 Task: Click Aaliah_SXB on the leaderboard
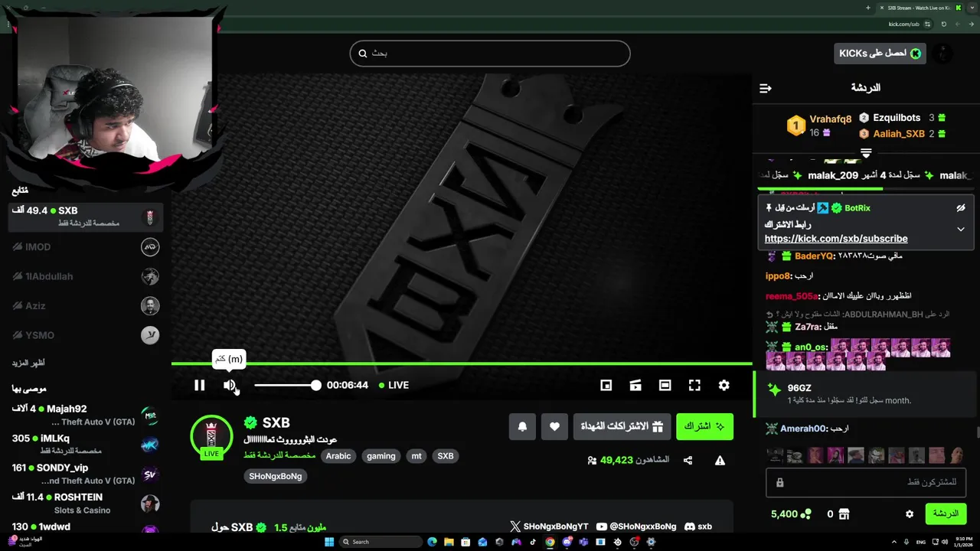[x=899, y=134]
